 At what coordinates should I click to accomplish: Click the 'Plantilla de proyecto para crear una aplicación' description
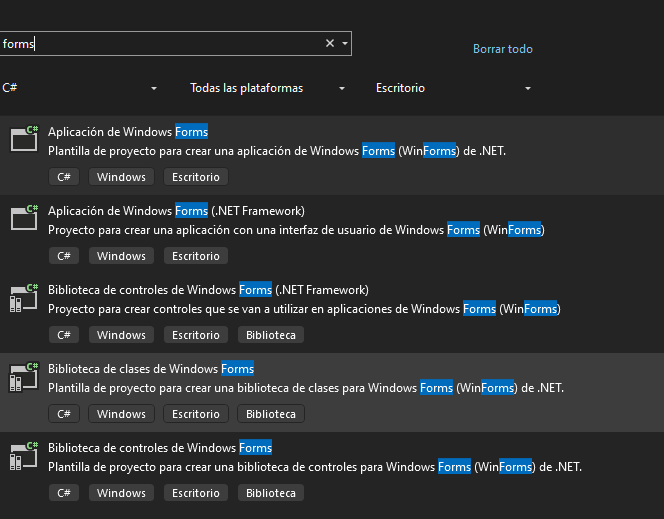click(x=277, y=151)
